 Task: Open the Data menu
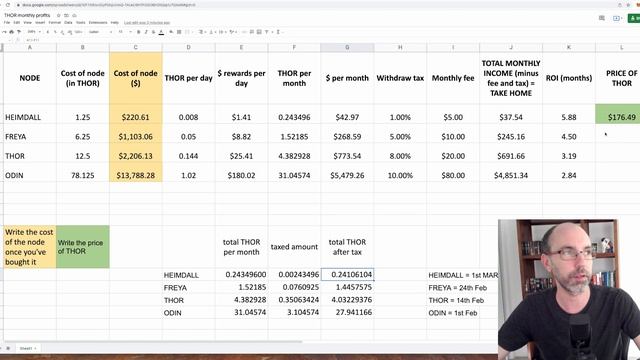(68, 22)
